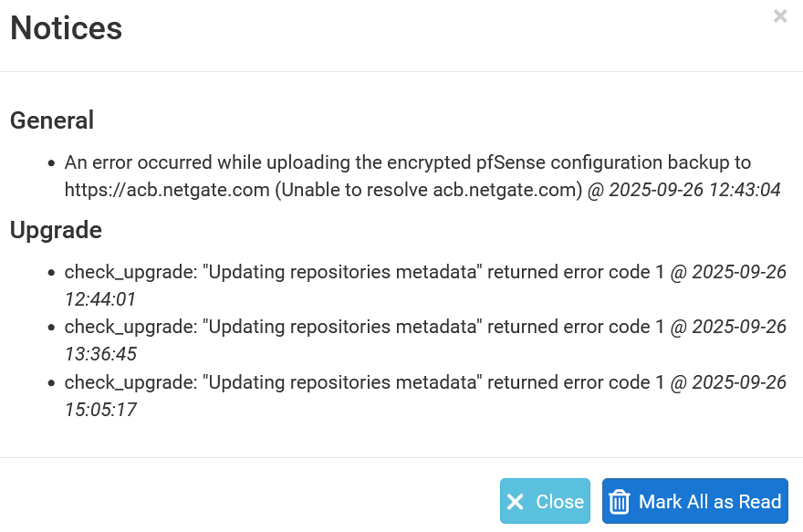The width and height of the screenshot is (803, 532).
Task: Click the Mark All as Read label
Action: [710, 502]
